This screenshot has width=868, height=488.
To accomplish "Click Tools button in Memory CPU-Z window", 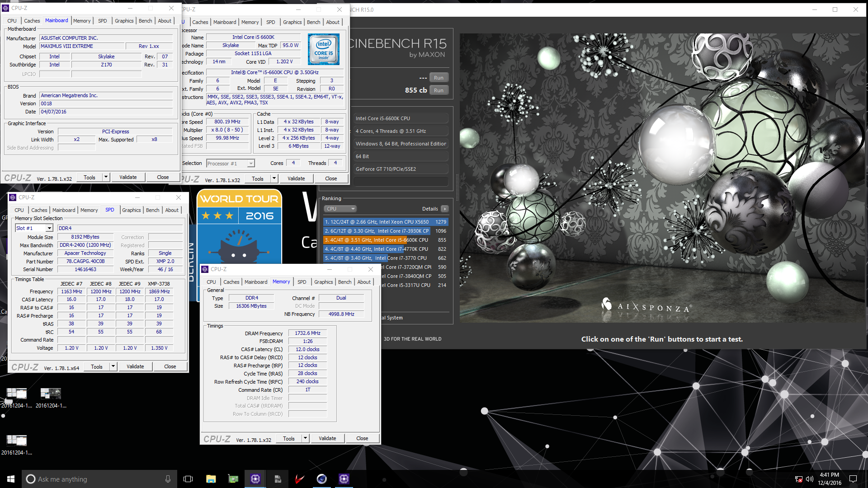I will pos(289,438).
